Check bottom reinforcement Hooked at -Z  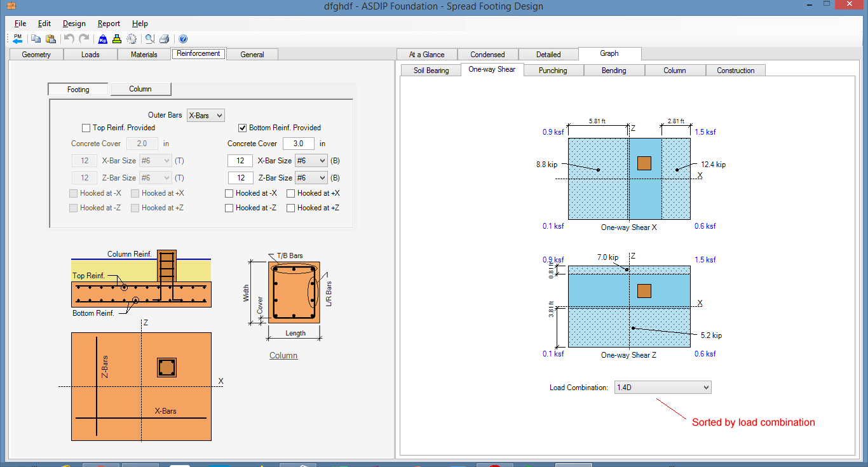230,208
